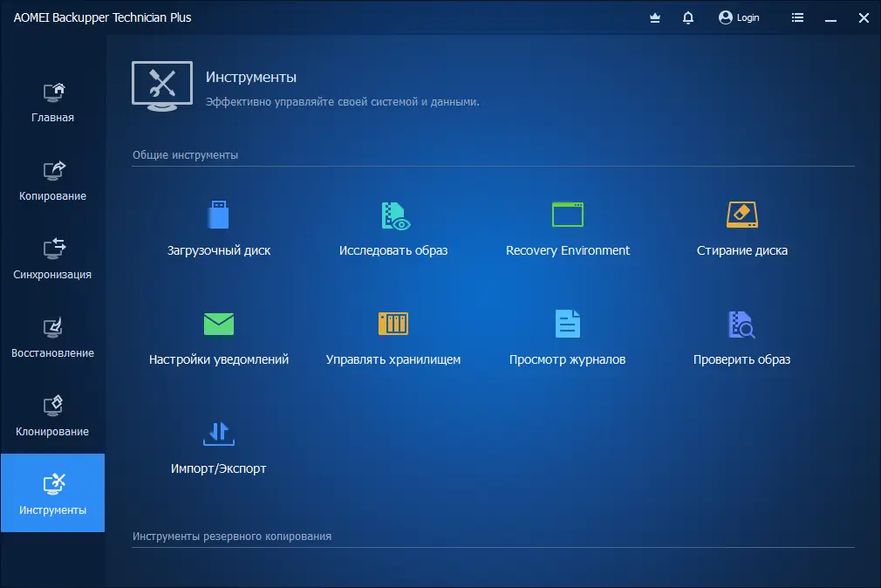Click the Исследовать образ label
Image resolution: width=881 pixels, height=588 pixels.
pyautogui.click(x=393, y=250)
